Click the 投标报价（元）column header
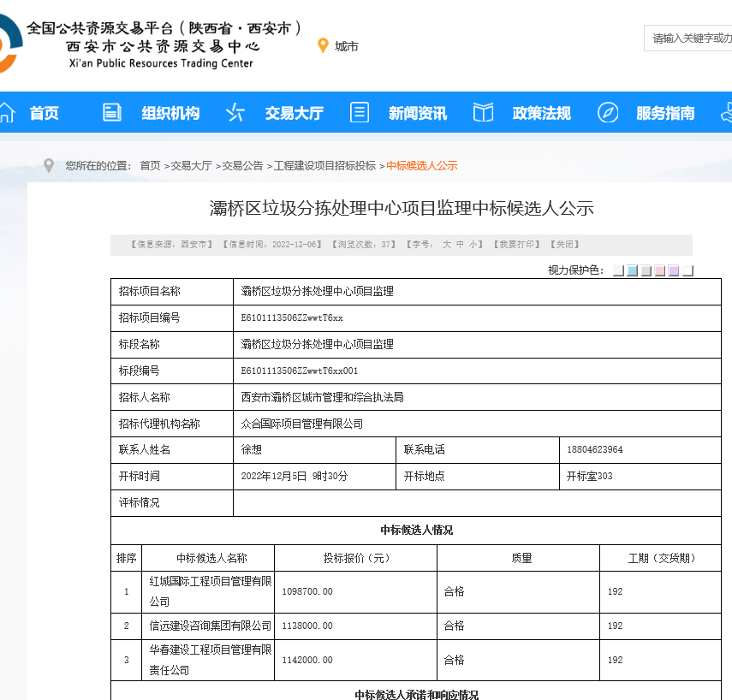Image resolution: width=732 pixels, height=700 pixels. tap(356, 558)
